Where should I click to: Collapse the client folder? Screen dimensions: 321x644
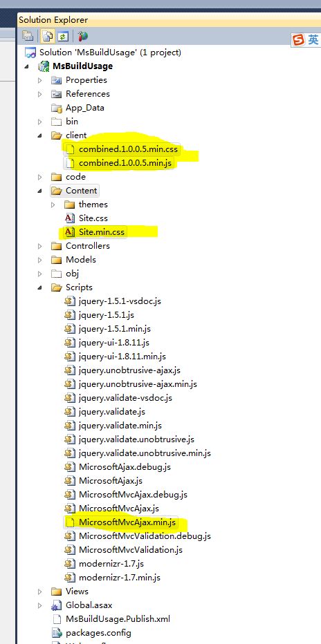[x=39, y=135]
